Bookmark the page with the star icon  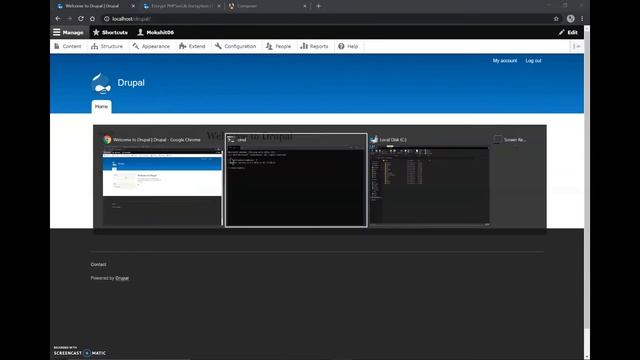tap(556, 19)
